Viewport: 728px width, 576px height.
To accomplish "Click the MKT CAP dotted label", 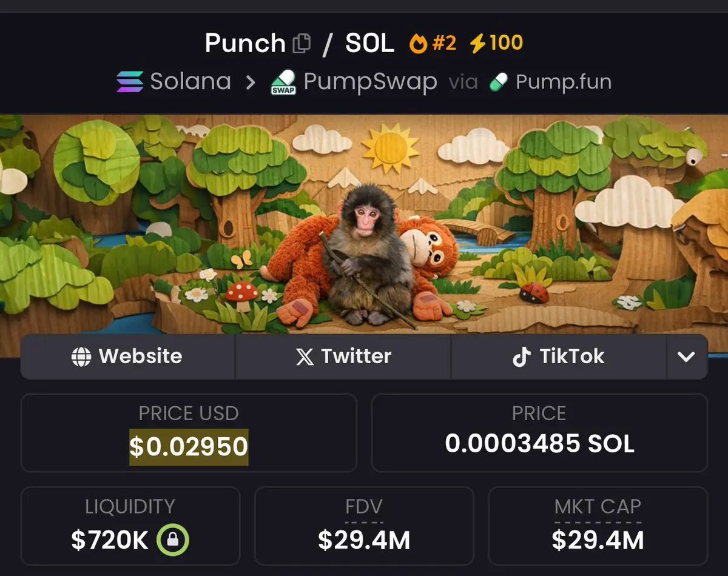I will tap(598, 507).
